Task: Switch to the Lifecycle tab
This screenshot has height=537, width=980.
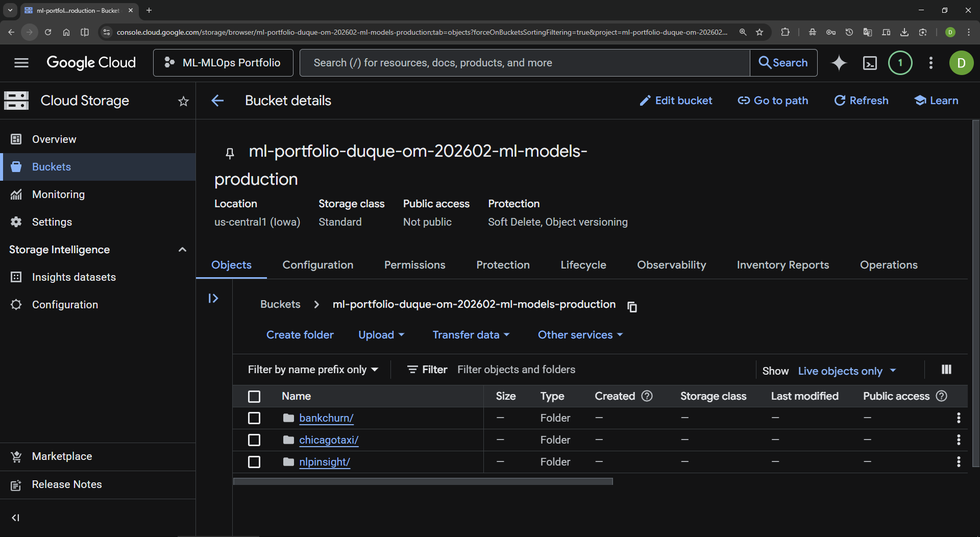Action: click(583, 265)
